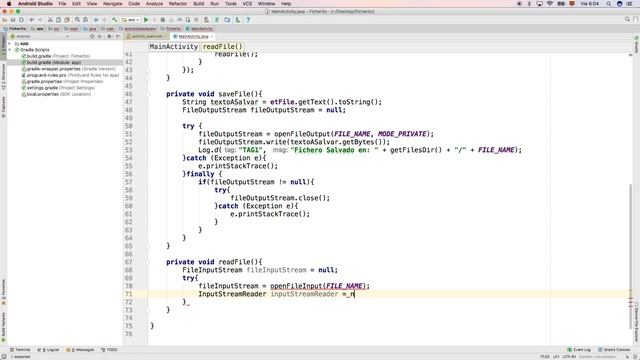Screen dimensions: 640x360
Task: Click the Paste icon in toolbar
Action: (x=67, y=20)
